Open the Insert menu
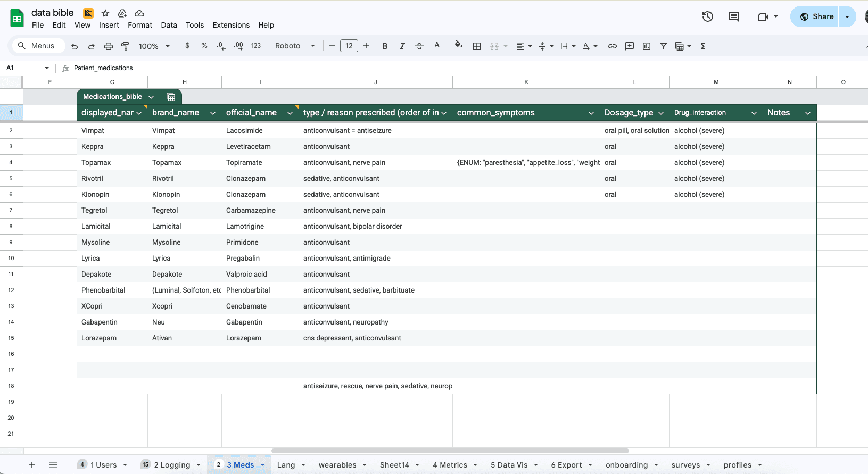Screen dimensions: 868x474 coord(109,25)
